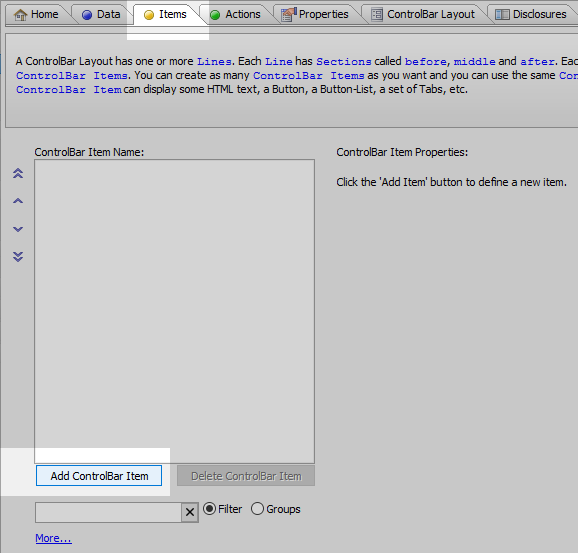Click the blue Data tab circle icon
This screenshot has height=553, width=578.
pyautogui.click(x=87, y=15)
